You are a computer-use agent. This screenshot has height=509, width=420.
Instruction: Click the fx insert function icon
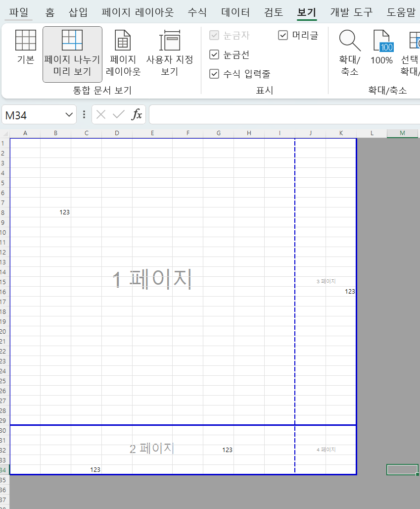[137, 114]
